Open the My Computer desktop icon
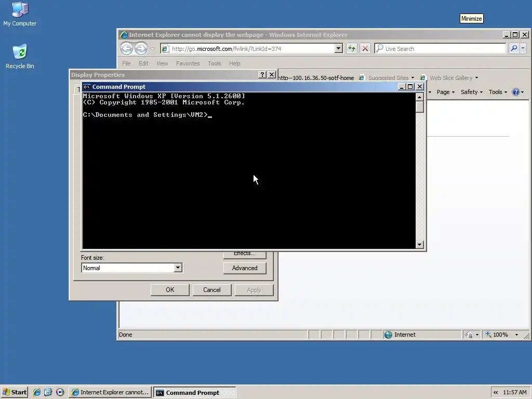 click(x=20, y=9)
